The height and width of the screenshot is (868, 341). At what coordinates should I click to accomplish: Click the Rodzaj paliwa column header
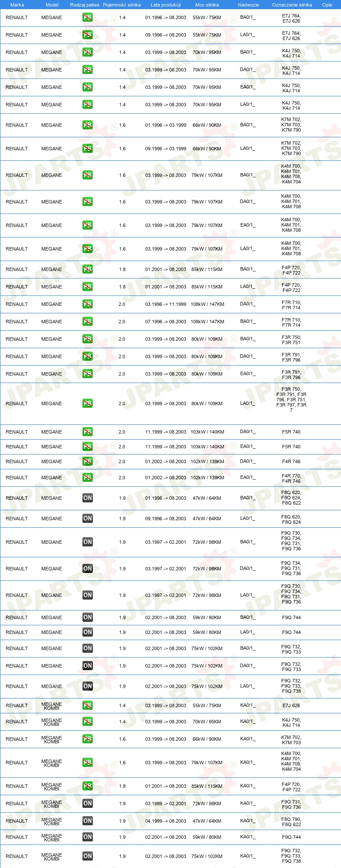(85, 5)
